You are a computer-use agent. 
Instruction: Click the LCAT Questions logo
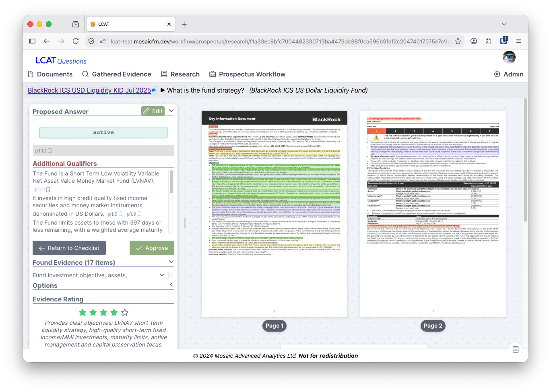(x=61, y=60)
